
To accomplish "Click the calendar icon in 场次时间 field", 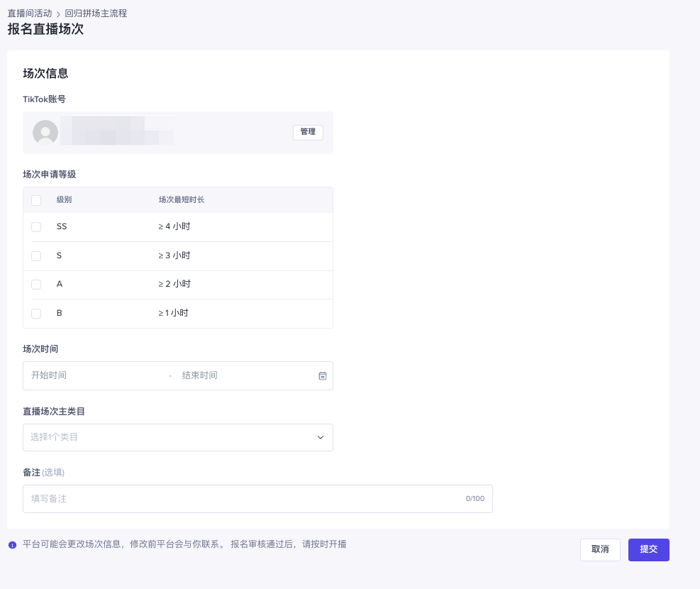I will pyautogui.click(x=322, y=375).
